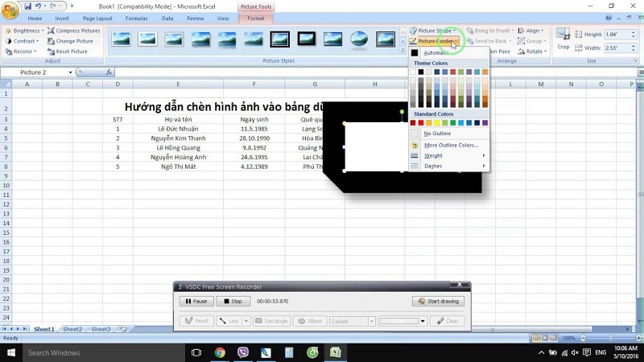Open the Contrast dropdown
Viewport: 644px width, 362px height.
point(23,41)
